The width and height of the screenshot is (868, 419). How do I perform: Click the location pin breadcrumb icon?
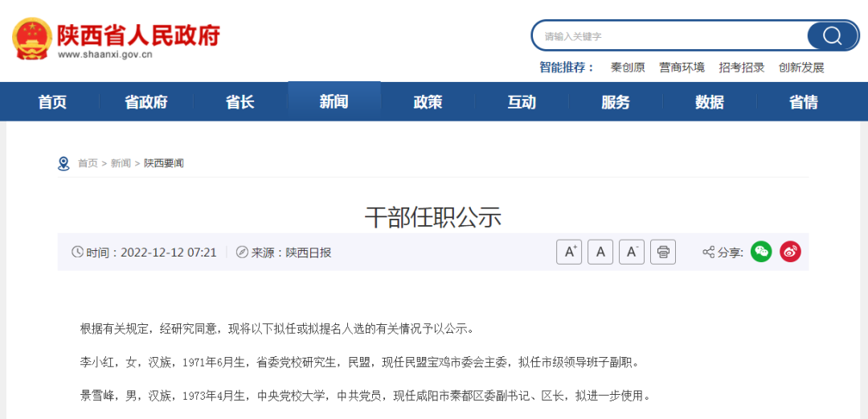click(x=63, y=163)
